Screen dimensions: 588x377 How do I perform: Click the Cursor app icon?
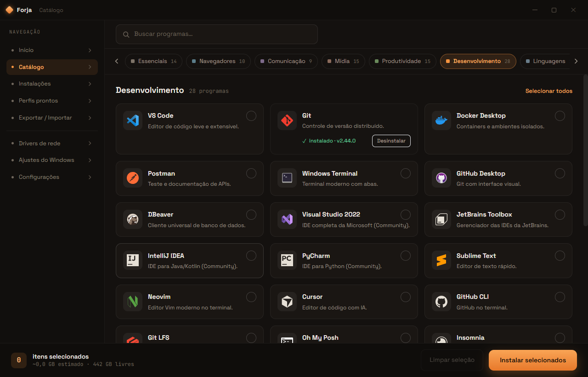pyautogui.click(x=287, y=302)
